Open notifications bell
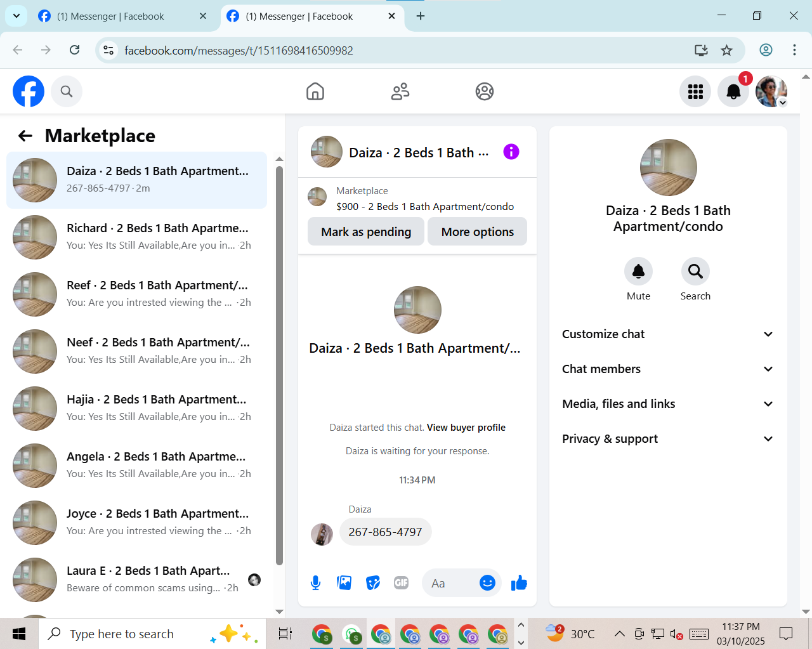This screenshot has height=649, width=812. click(x=733, y=91)
